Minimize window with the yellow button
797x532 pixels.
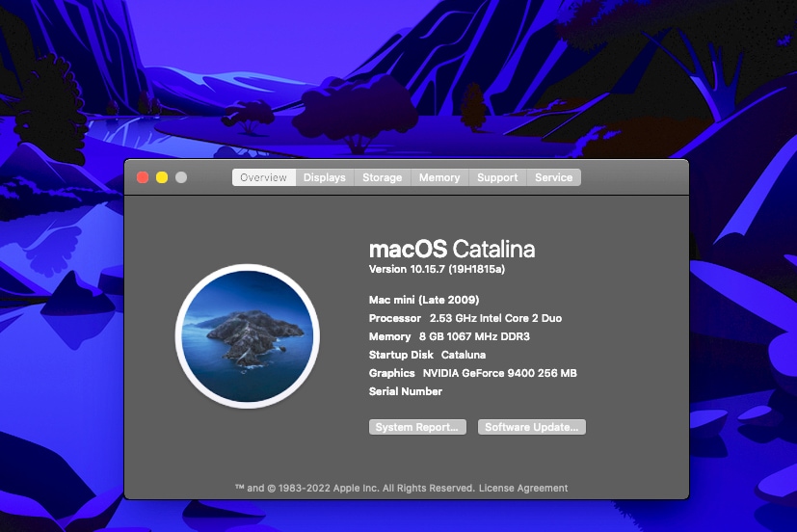coord(162,177)
